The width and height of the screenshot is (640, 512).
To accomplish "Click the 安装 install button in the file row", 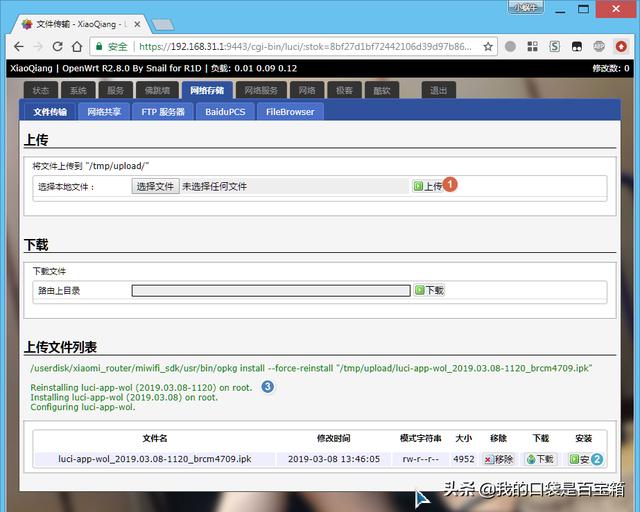I will coord(580,459).
